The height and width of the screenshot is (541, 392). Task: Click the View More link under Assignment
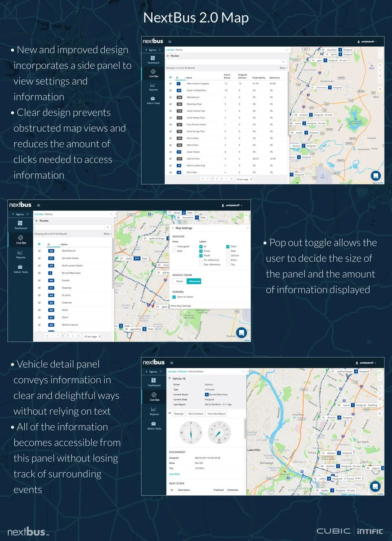click(x=174, y=474)
